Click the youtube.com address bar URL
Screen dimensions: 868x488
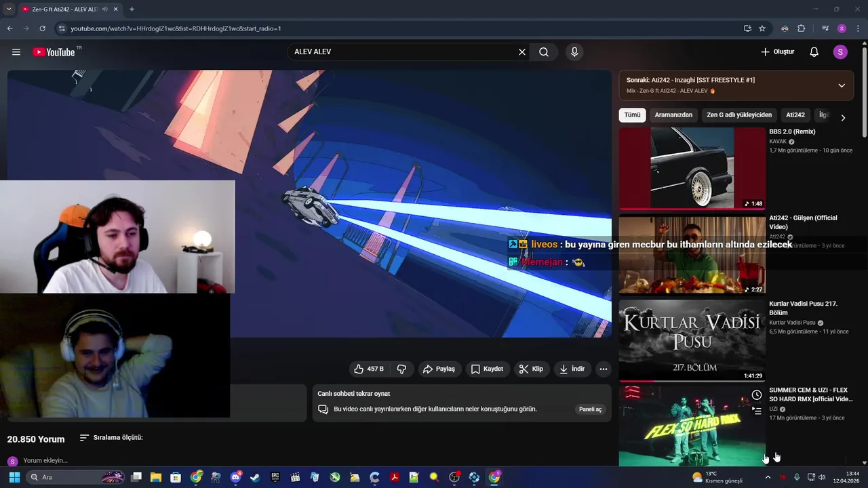coord(176,28)
